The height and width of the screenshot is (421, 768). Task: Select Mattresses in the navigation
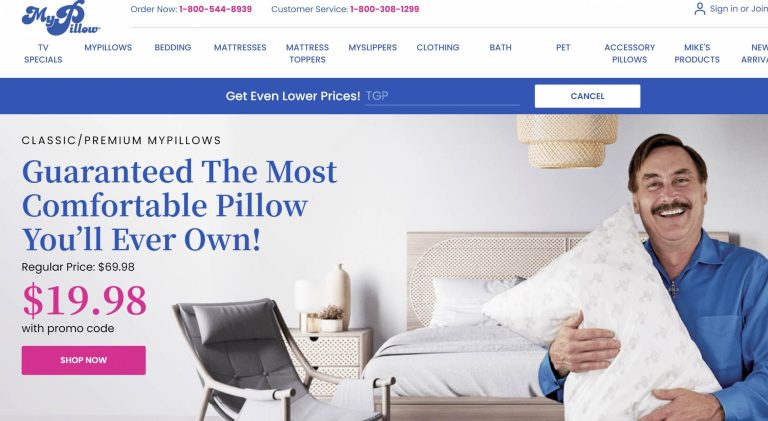(x=240, y=47)
